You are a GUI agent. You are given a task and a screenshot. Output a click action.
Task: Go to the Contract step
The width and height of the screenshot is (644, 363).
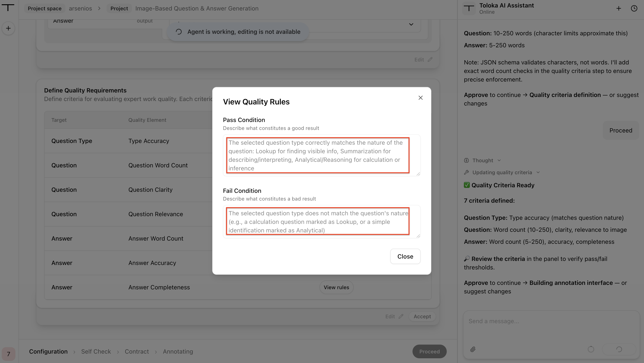click(x=137, y=351)
